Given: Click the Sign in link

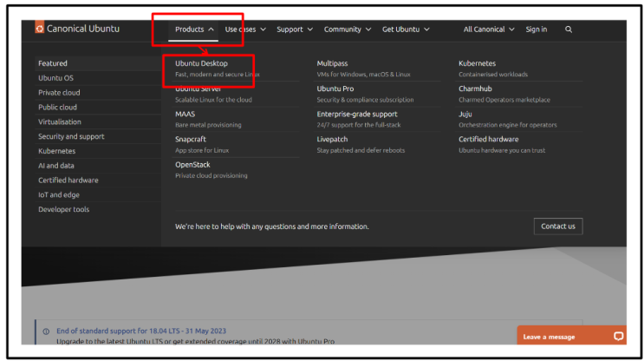Looking at the screenshot, I should [536, 30].
